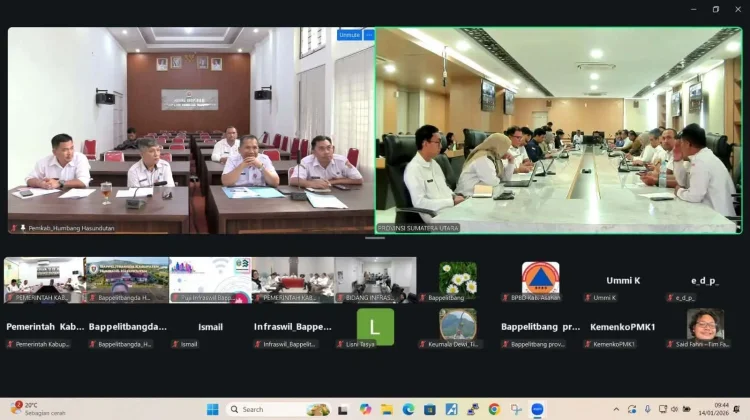Click the Unmute button on the video tile
The width and height of the screenshot is (750, 420).
[x=349, y=35]
